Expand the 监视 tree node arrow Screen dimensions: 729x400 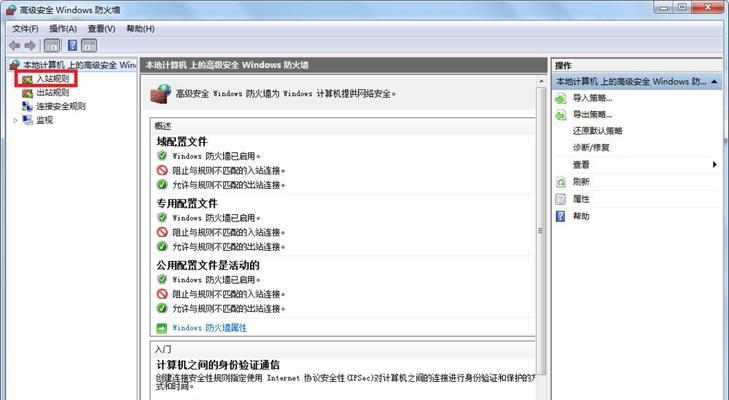click(15, 120)
